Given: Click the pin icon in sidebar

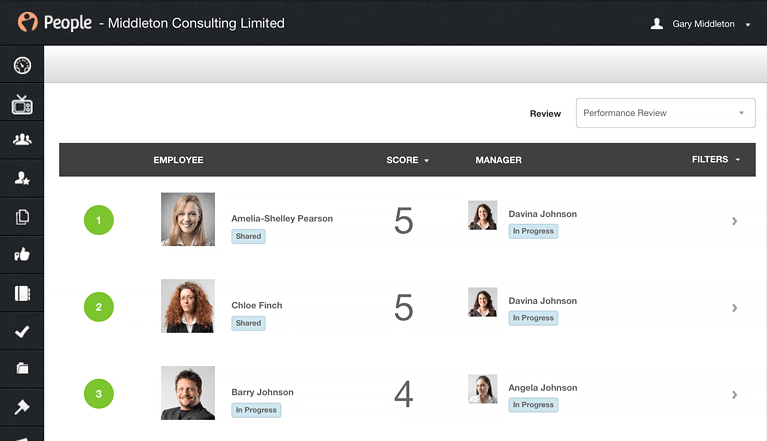Looking at the screenshot, I should pyautogui.click(x=22, y=407).
